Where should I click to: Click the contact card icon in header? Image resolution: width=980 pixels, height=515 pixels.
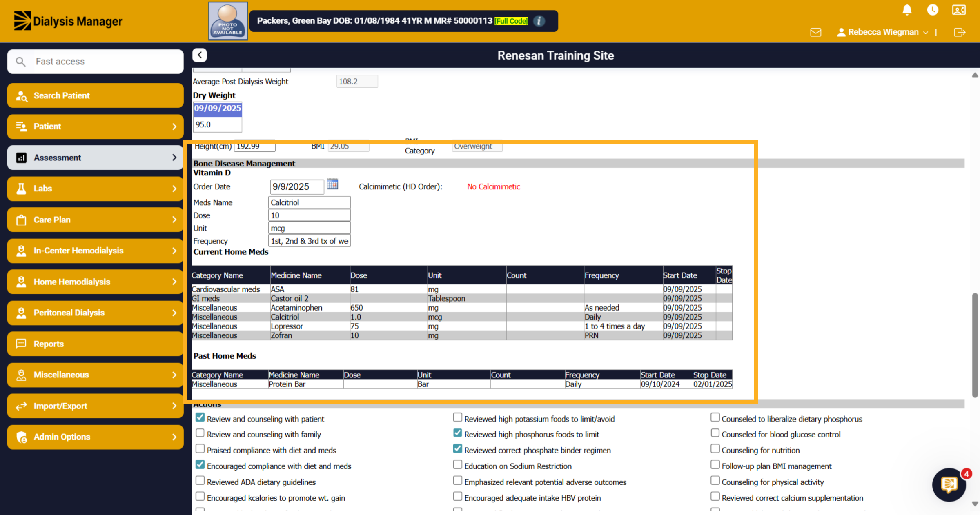[959, 10]
